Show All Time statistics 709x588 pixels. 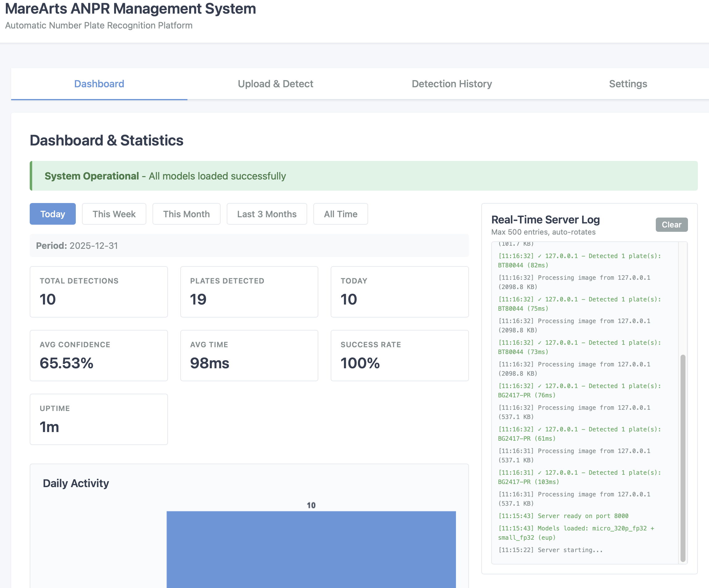pos(340,214)
